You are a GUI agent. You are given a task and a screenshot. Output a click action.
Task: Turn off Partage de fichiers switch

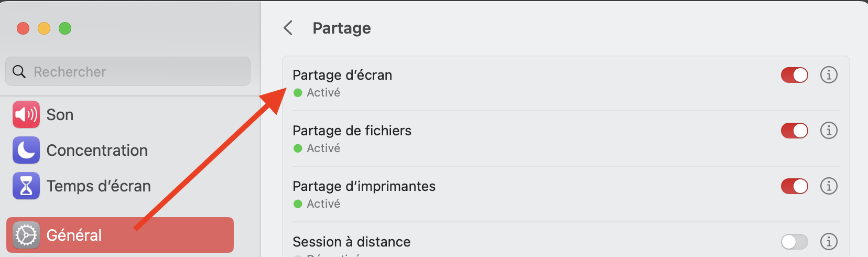tap(794, 131)
